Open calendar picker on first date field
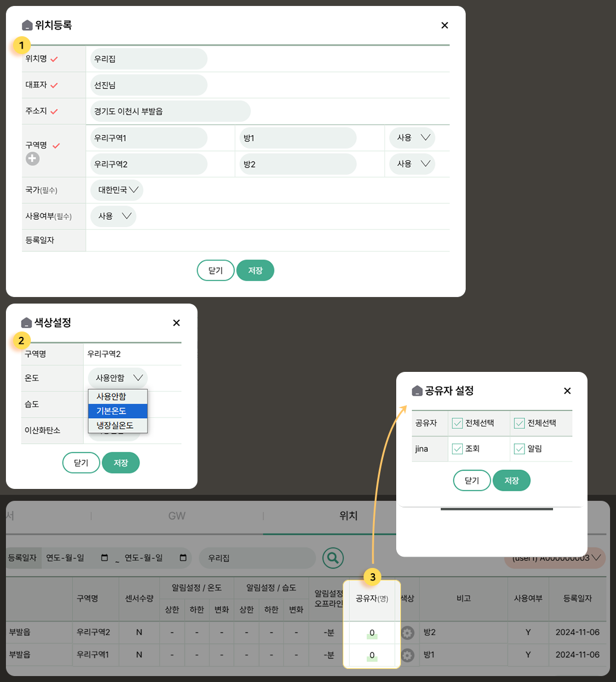 pyautogui.click(x=105, y=558)
